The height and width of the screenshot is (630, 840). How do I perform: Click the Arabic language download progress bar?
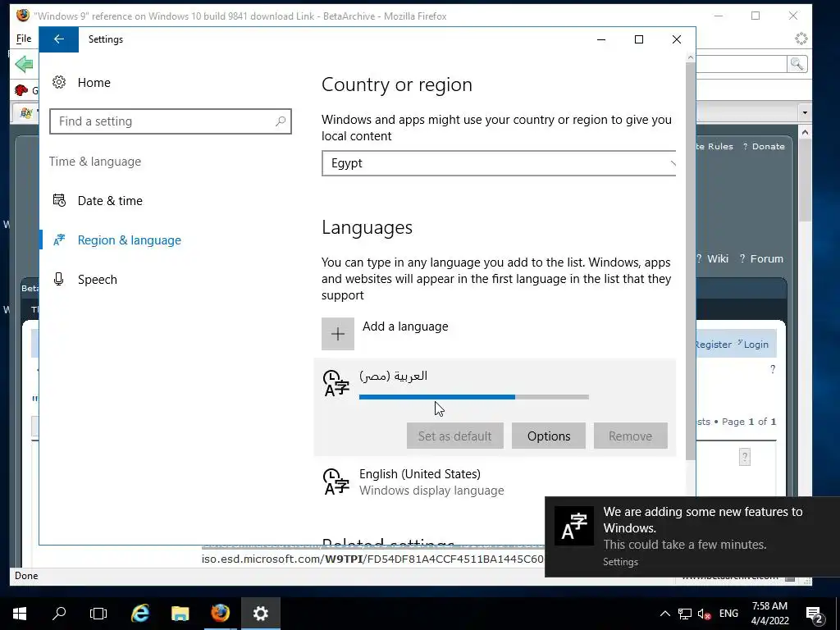point(473,397)
